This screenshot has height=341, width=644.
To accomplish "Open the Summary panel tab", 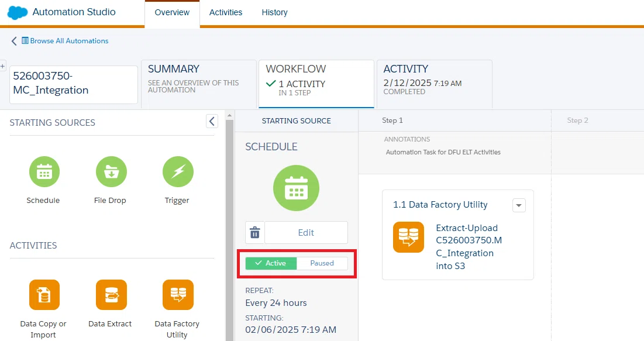I will 199,84.
